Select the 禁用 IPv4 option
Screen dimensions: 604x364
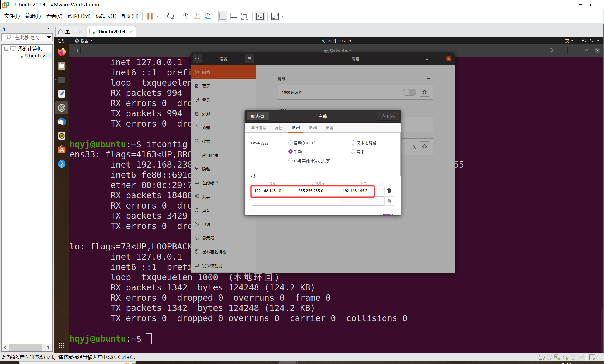pos(353,151)
